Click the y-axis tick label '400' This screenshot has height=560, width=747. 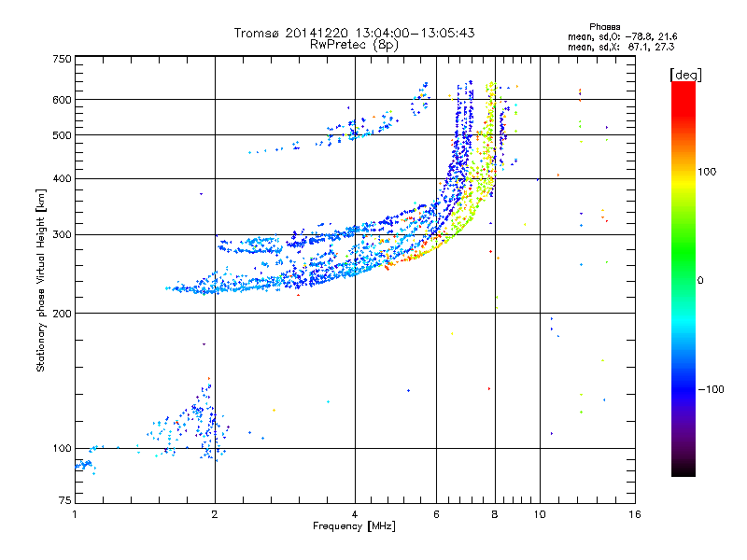(62, 179)
